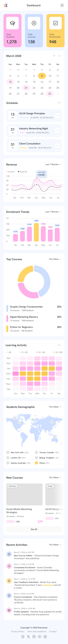The image size is (68, 644).
Task: Click the Social Media Marketing course thumbnail
Action: pos(24,494)
